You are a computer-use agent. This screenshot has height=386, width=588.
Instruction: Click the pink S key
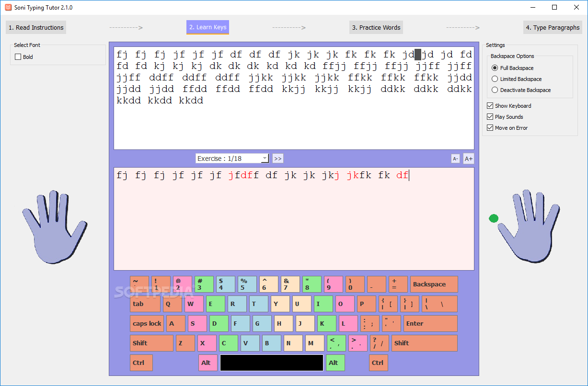(197, 323)
